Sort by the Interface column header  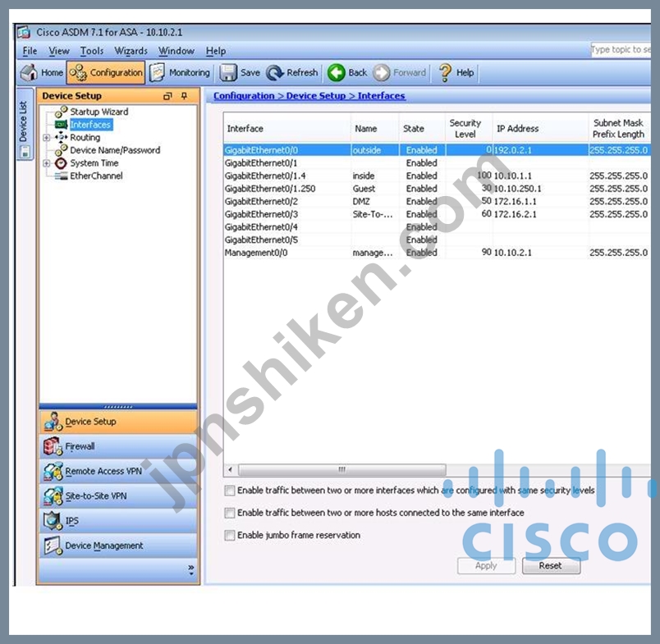point(286,129)
